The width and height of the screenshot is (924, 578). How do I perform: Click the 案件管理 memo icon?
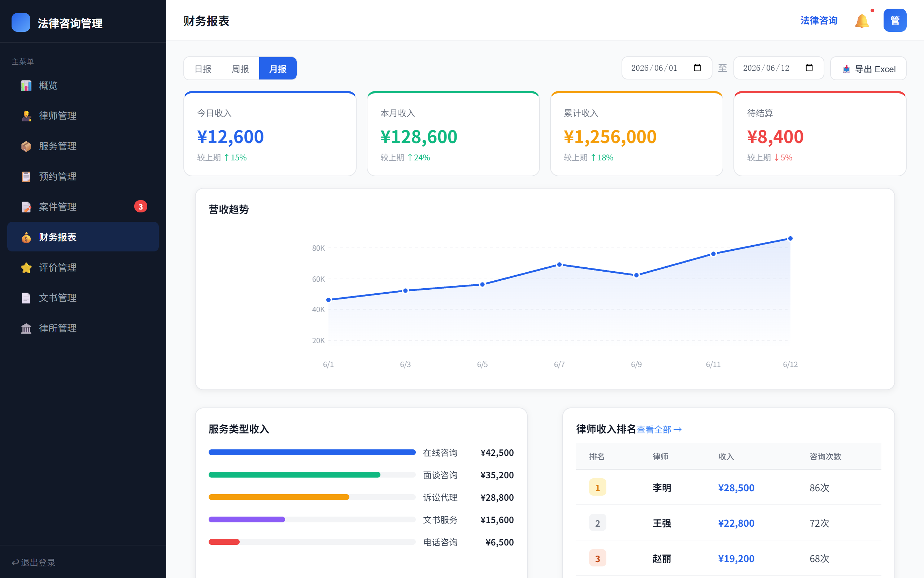point(26,207)
